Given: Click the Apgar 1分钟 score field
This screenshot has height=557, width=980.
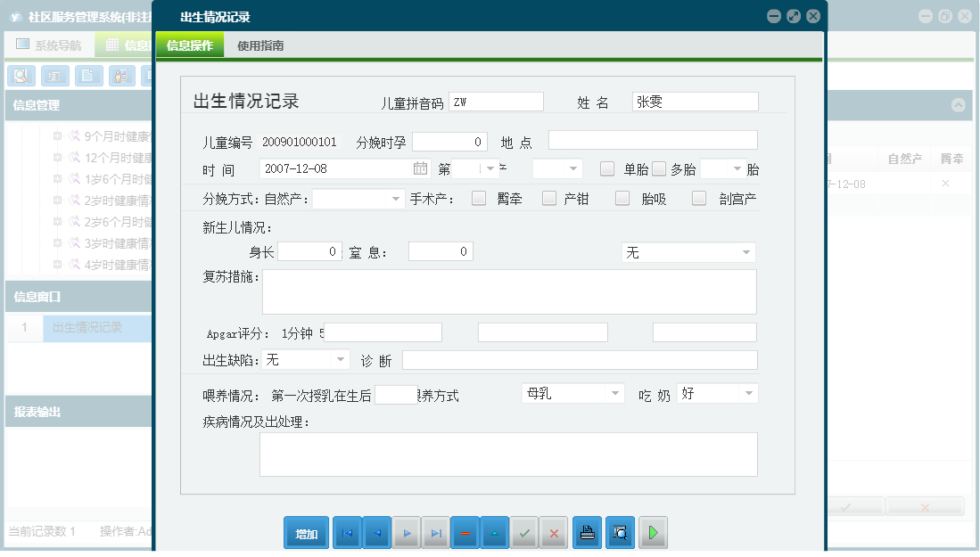Looking at the screenshot, I should coord(383,332).
